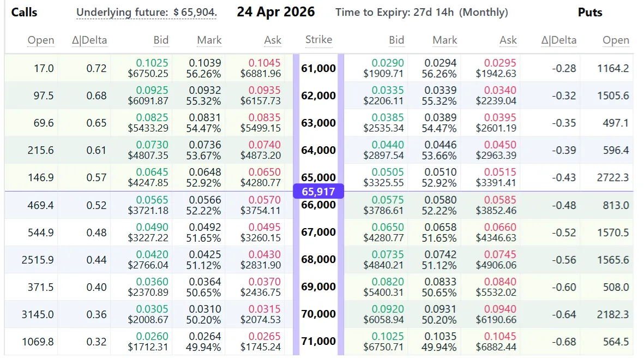Sort the Puts Mark column
The image size is (644, 358).
point(445,40)
